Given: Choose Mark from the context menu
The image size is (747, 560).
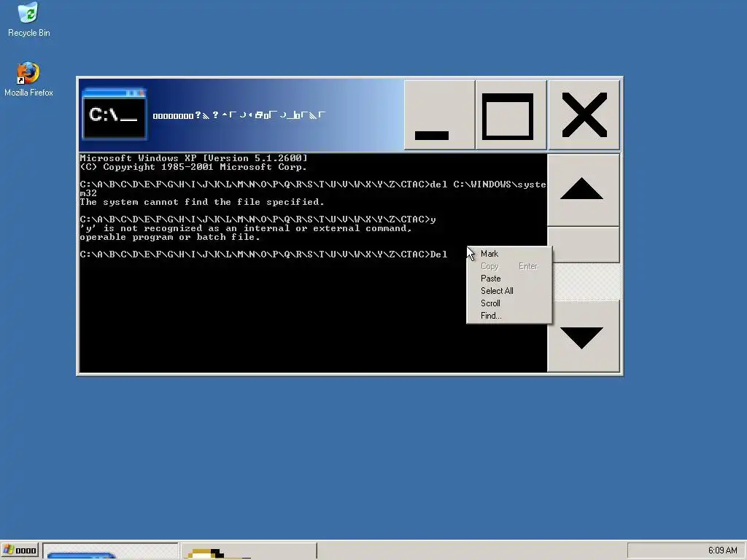Looking at the screenshot, I should click(489, 254).
